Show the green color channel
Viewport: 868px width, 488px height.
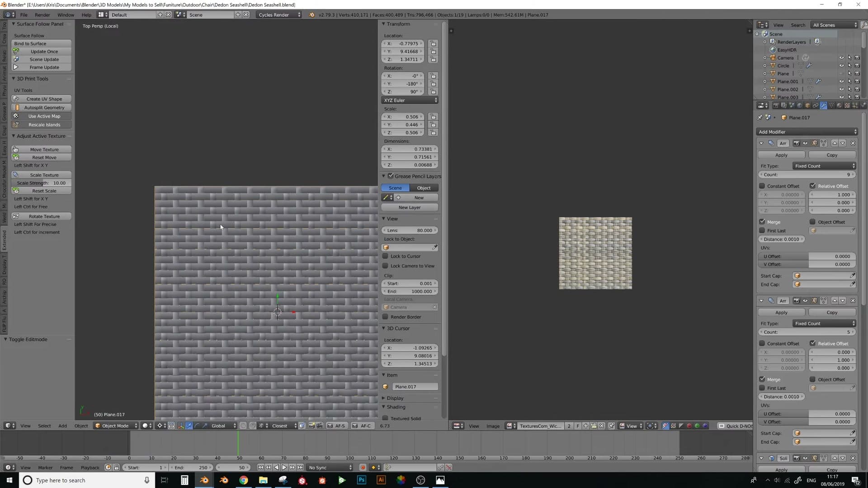tap(697, 426)
